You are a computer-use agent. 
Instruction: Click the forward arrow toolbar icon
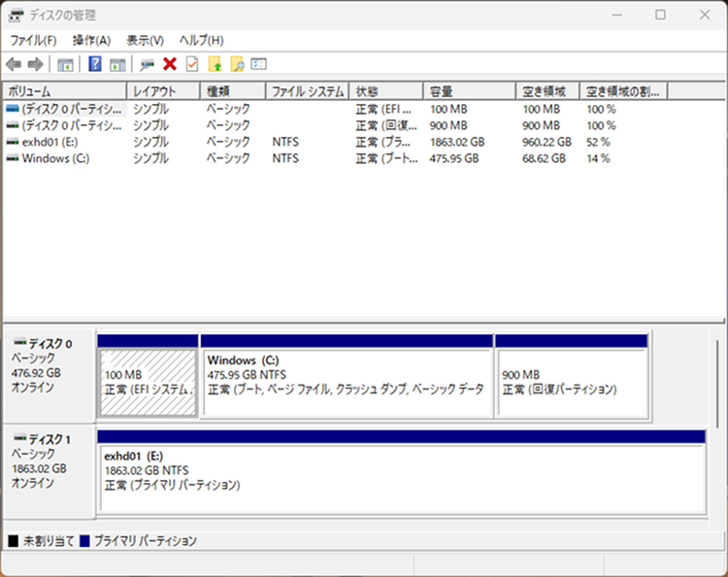coord(35,64)
